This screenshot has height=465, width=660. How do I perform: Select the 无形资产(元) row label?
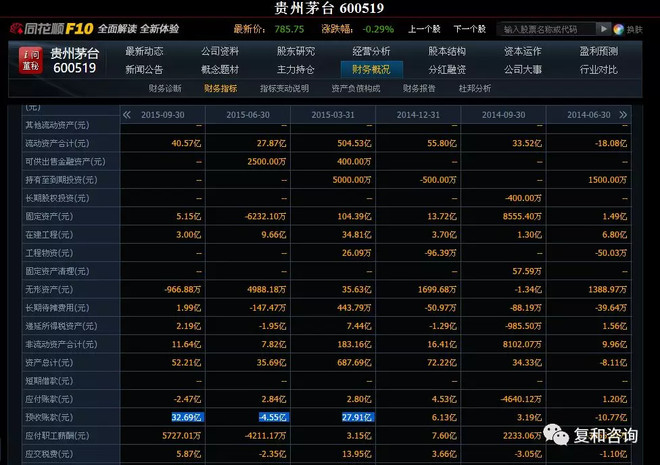(49, 290)
